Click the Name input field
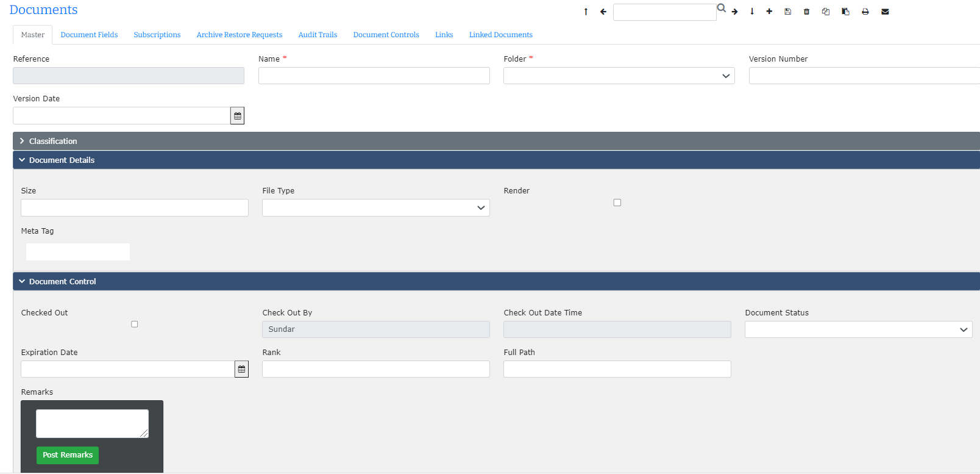Screen dimensions: 980x474 coord(374,76)
